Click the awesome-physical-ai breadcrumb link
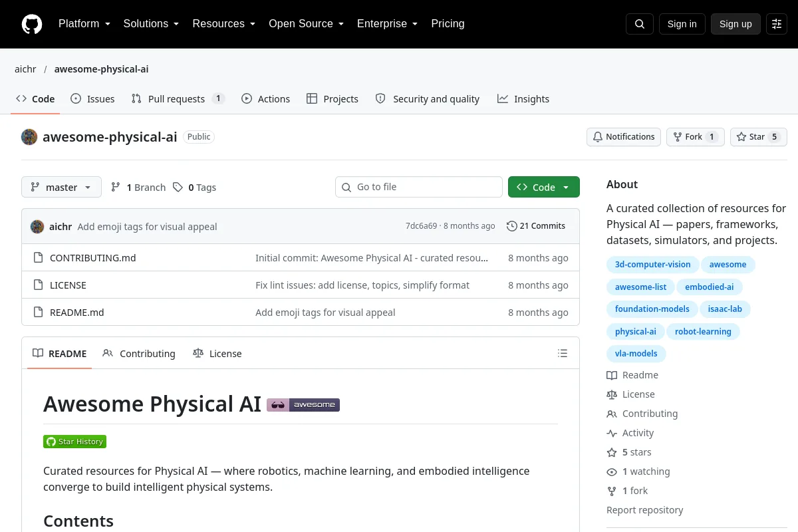This screenshot has width=798, height=532. [101, 69]
